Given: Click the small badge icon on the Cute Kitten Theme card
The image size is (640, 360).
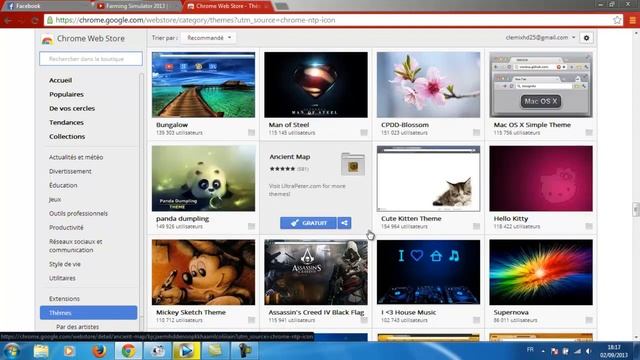Looking at the screenshot, I should (476, 226).
